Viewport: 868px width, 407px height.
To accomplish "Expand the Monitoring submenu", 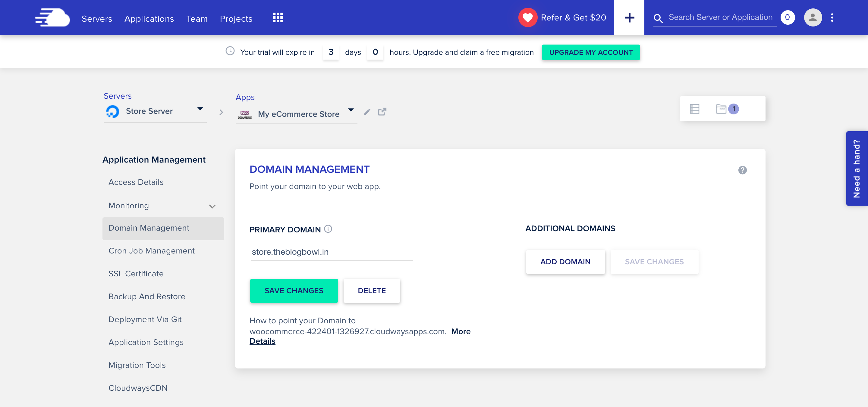I will pyautogui.click(x=212, y=207).
